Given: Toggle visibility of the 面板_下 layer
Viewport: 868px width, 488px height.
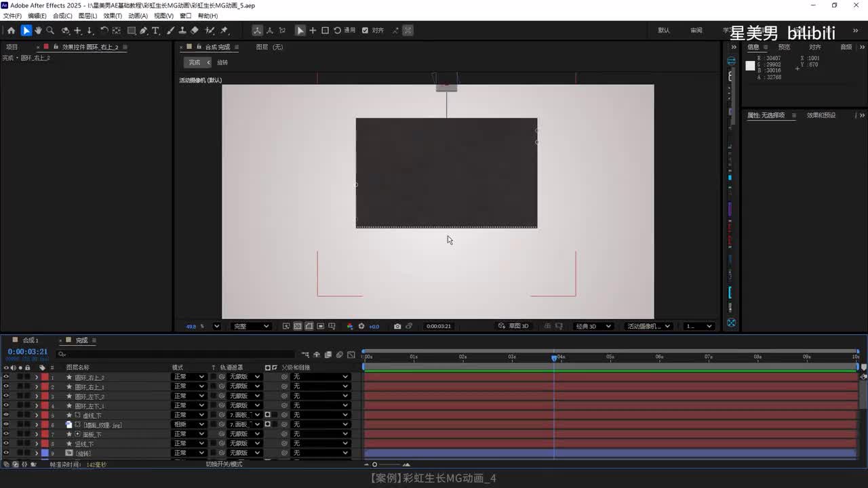Looking at the screenshot, I should tap(6, 434).
